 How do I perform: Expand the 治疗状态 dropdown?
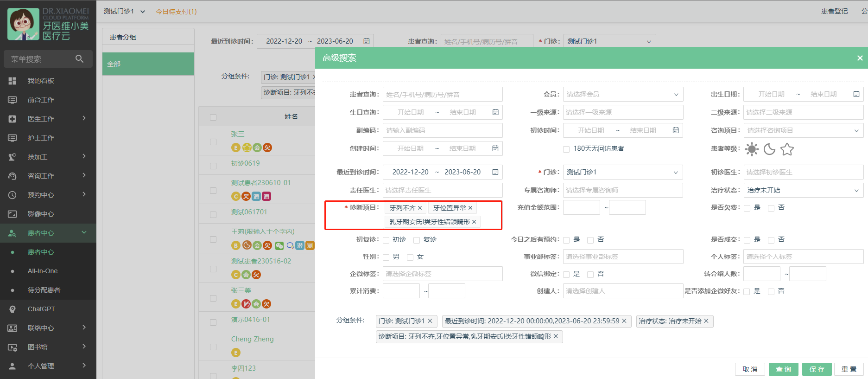coord(803,190)
